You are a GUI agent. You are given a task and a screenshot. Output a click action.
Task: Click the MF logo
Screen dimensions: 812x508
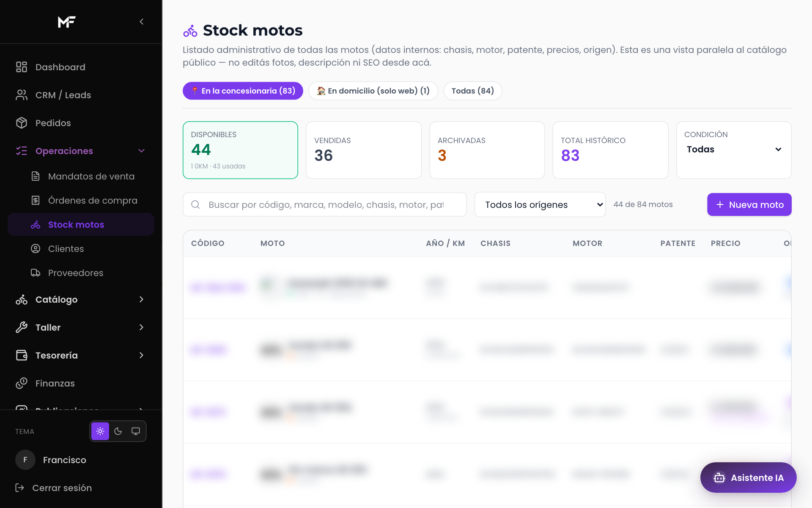(67, 22)
